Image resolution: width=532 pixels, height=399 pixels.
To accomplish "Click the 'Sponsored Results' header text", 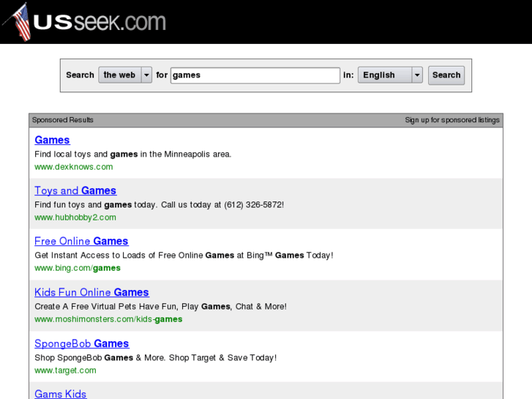I will [63, 120].
